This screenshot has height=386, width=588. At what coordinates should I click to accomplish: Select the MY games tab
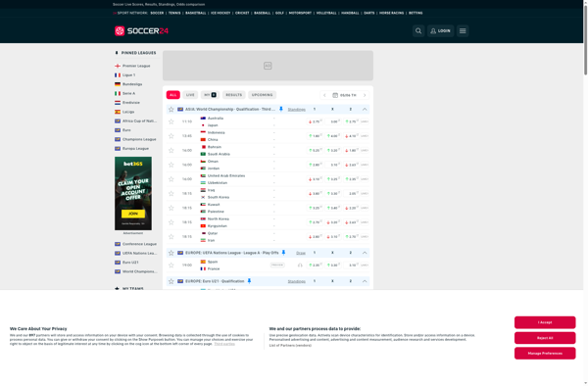click(x=210, y=95)
